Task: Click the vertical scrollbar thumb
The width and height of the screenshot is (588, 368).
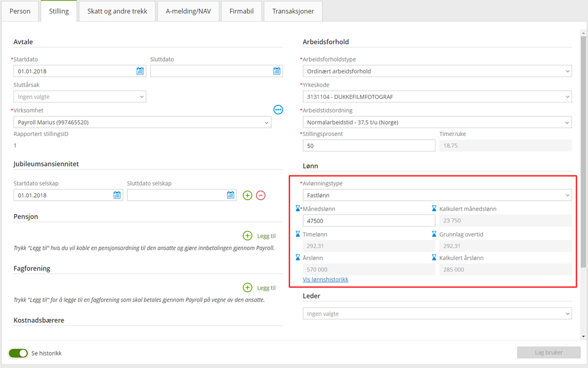Action: (583, 152)
